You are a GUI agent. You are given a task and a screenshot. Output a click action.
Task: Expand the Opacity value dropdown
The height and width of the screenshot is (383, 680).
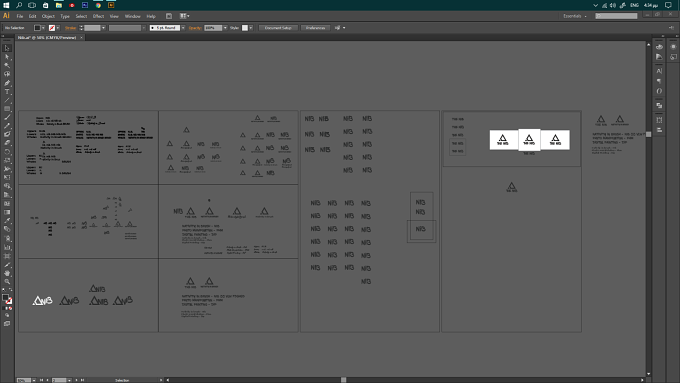(225, 28)
